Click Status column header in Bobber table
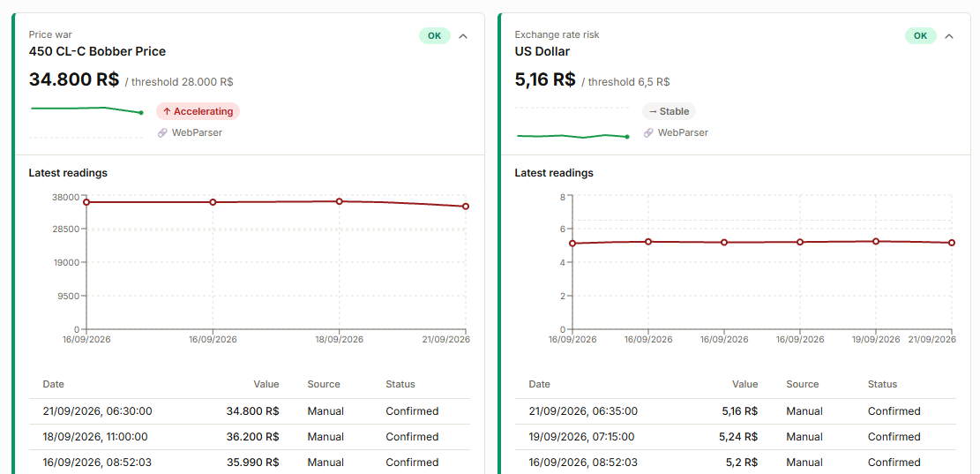This screenshot has width=980, height=474. point(400,384)
